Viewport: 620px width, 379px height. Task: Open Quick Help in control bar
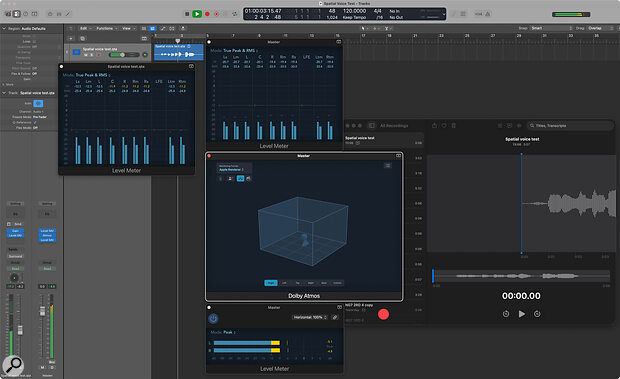click(x=26, y=14)
